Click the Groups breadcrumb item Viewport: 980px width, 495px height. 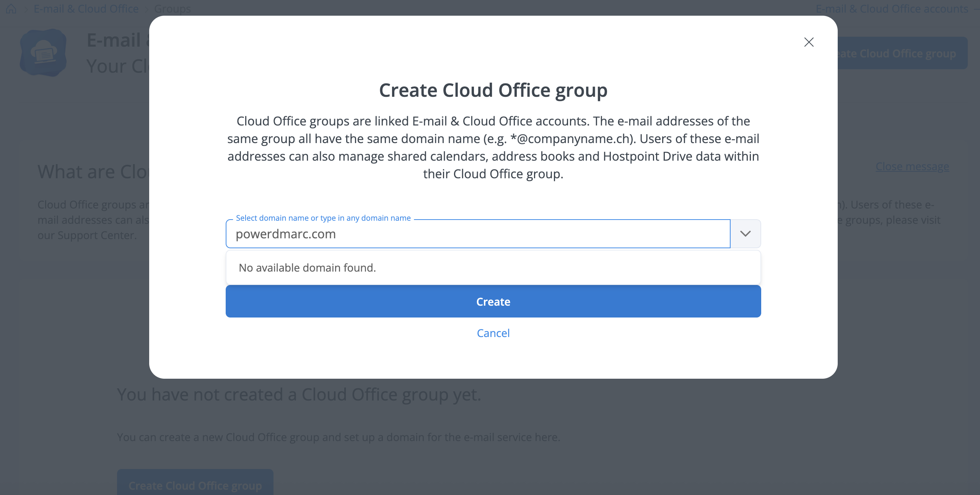(x=172, y=8)
